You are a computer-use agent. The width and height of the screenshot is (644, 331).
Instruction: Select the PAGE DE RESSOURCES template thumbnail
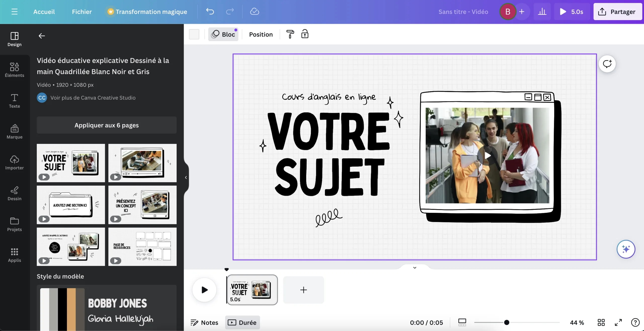(142, 247)
